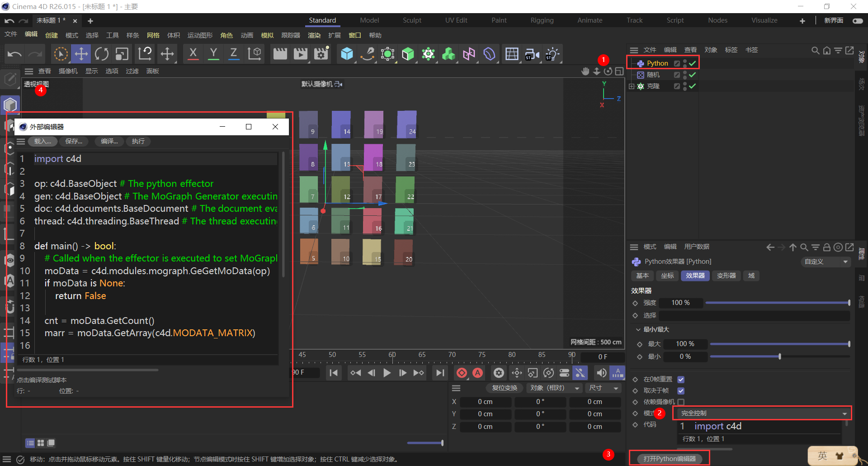Add a camera object icon
Viewport: 868px width, 466px height.
click(532, 54)
